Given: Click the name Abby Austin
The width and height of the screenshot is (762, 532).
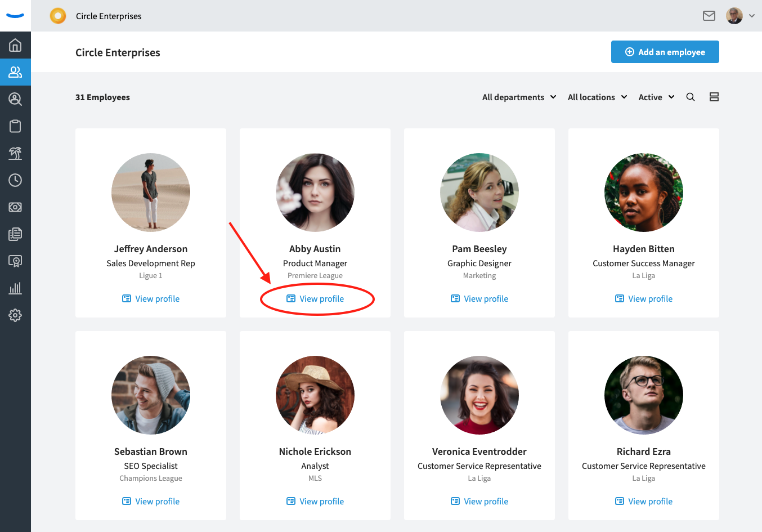Looking at the screenshot, I should pyautogui.click(x=315, y=249).
